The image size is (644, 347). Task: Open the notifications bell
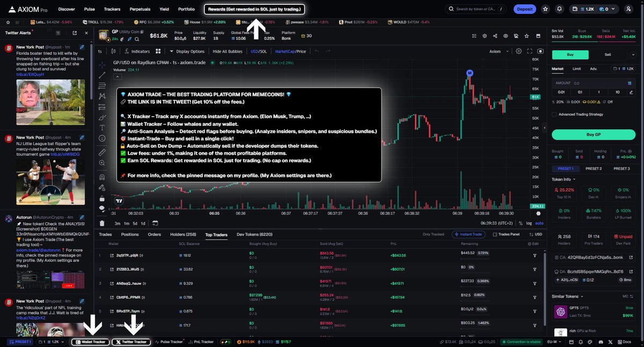pyautogui.click(x=560, y=9)
